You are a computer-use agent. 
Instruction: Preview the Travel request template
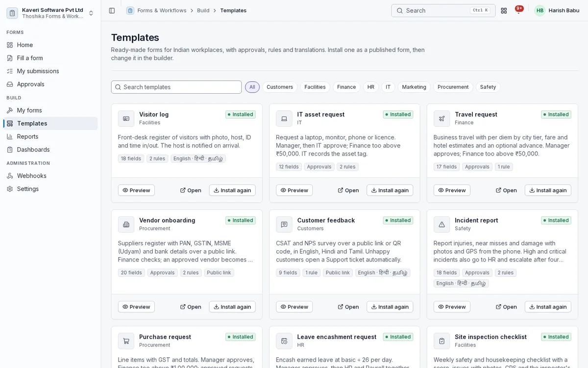[452, 190]
